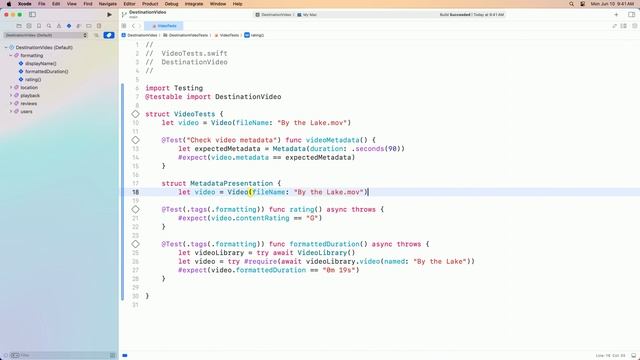Click the DestinationVideo breadcrumb in jump bar
Screen dimensions: 640x360
click(139, 36)
